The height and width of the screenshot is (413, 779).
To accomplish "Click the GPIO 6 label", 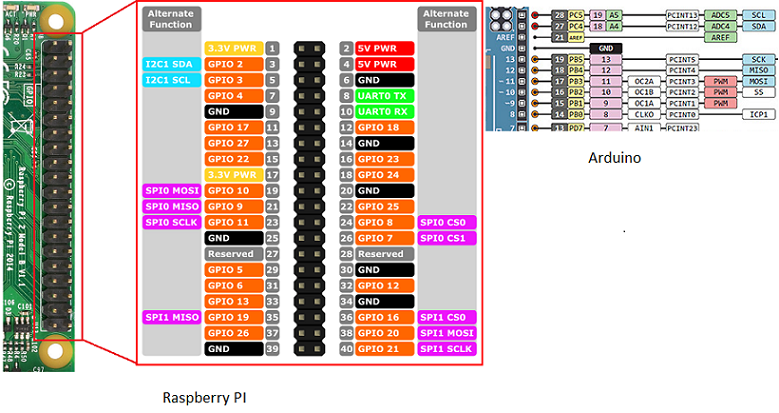I will coord(234,285).
